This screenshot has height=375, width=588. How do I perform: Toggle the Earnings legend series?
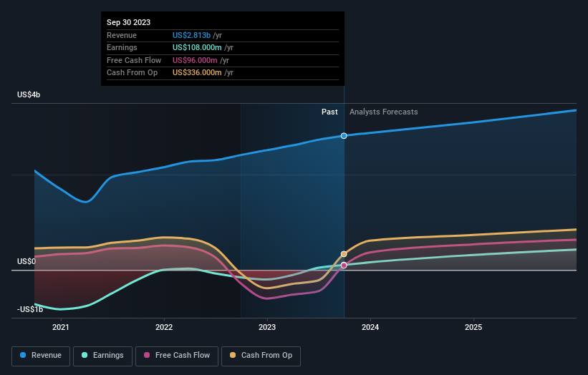(x=102, y=356)
